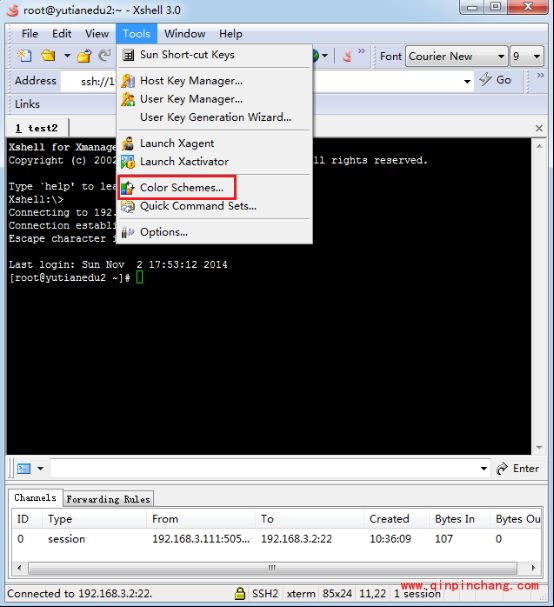Click the Reconnect arrow icon
Image resolution: width=554 pixels, height=607 pixels.
tap(104, 56)
